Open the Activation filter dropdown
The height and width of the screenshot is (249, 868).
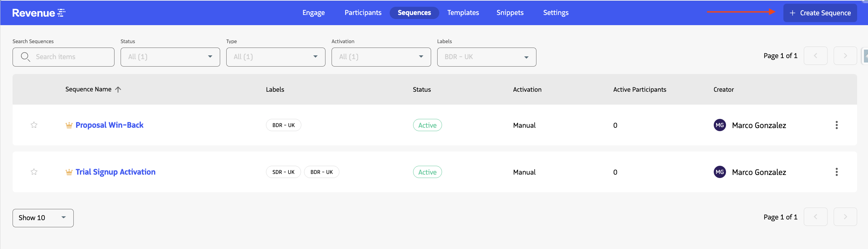381,57
